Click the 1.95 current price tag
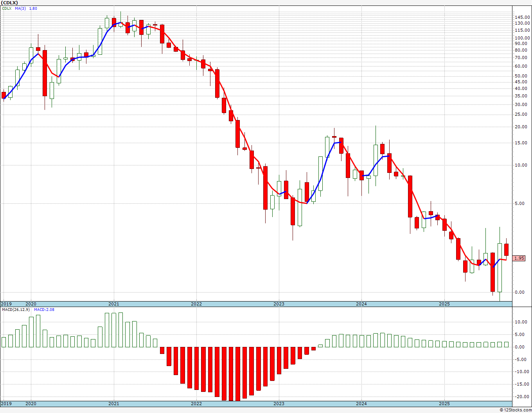The height and width of the screenshot is (413, 532). tap(519, 258)
